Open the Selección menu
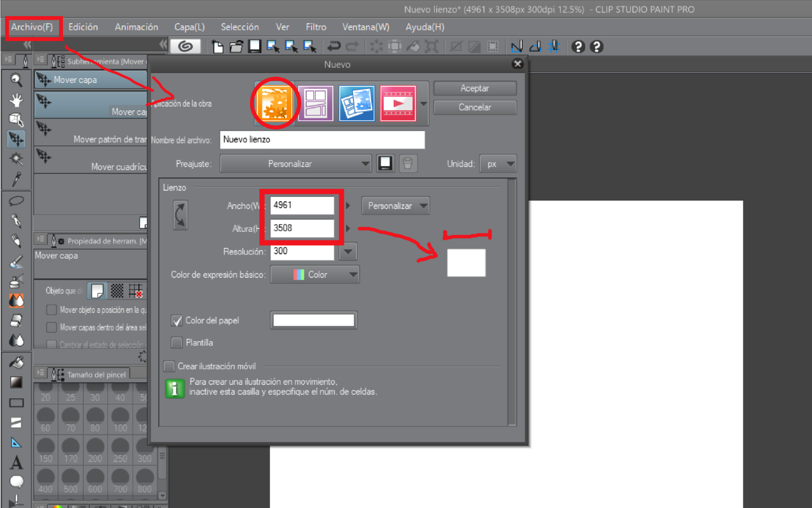Image resolution: width=812 pixels, height=508 pixels. (240, 27)
